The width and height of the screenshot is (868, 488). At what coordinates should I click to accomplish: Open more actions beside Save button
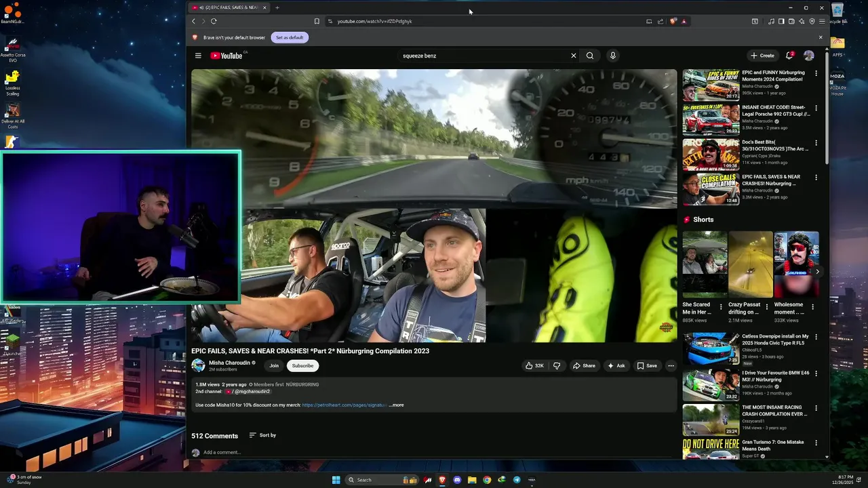tap(671, 365)
